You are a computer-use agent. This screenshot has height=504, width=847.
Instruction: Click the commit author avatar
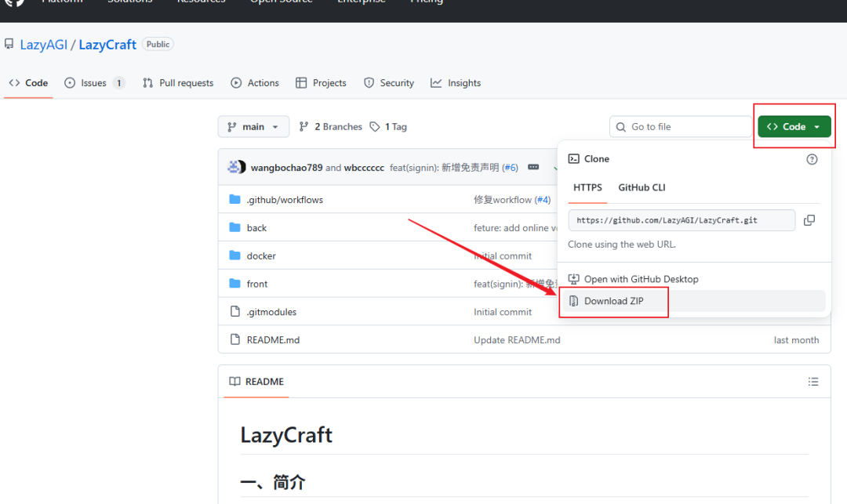click(x=237, y=167)
